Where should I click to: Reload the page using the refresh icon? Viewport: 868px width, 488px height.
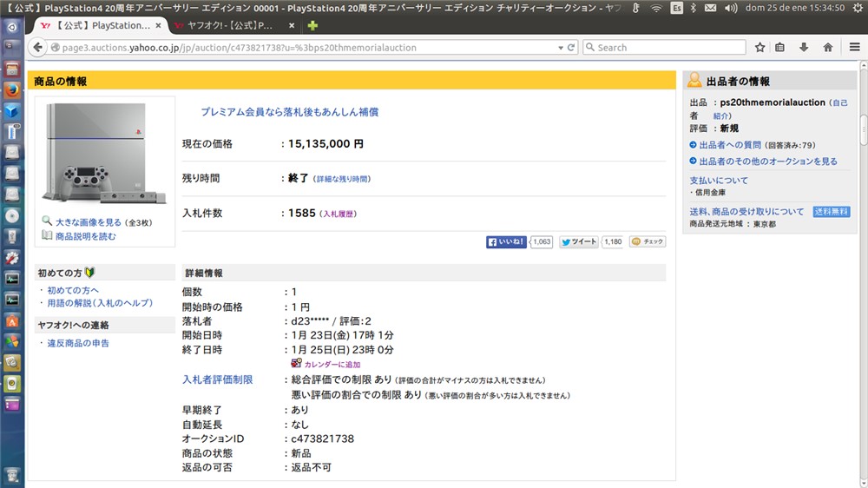(x=571, y=48)
